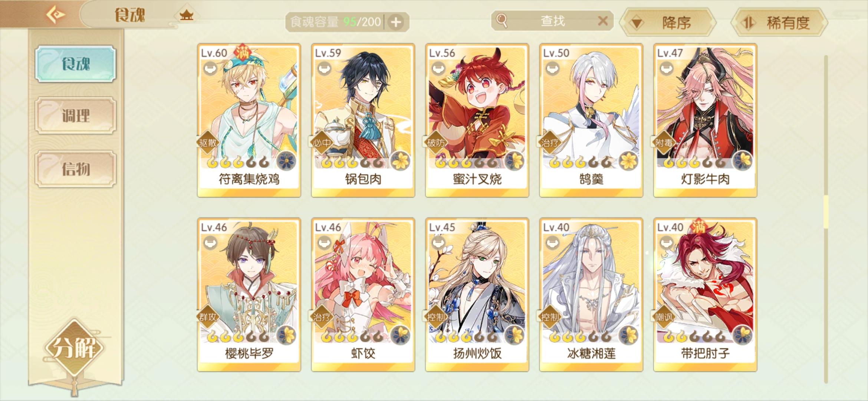This screenshot has width=868, height=401.
Task: Click the 分解 decompose button
Action: point(74,348)
